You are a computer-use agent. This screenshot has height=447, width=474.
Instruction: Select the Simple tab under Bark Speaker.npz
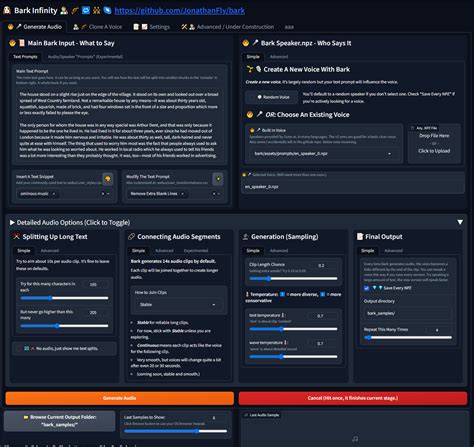[x=253, y=57]
